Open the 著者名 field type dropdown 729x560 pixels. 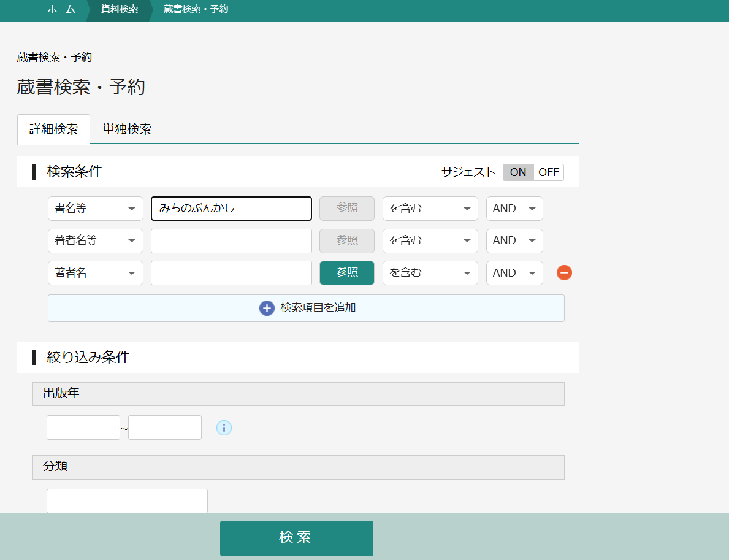point(96,273)
